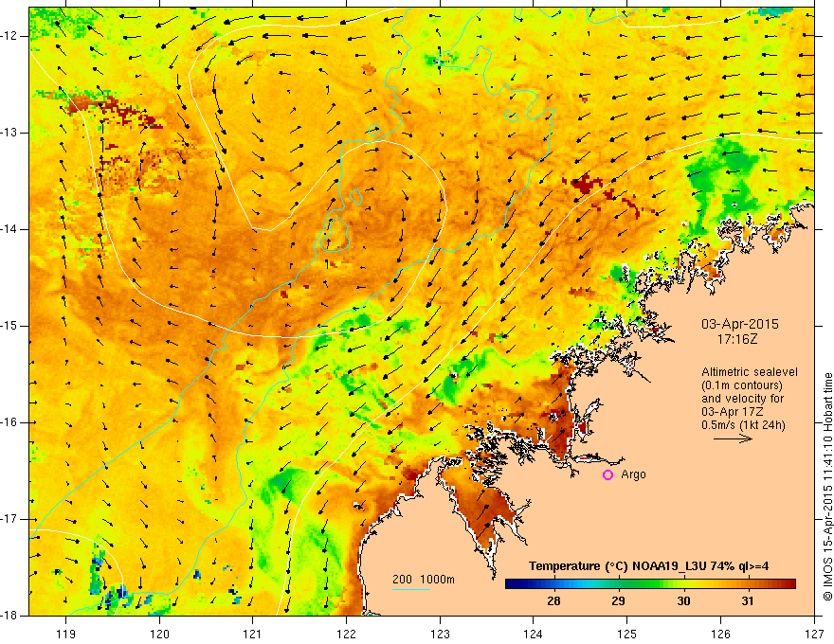834x644 pixels.
Task: Click latitude axis label '-14'
Action: [x=9, y=229]
